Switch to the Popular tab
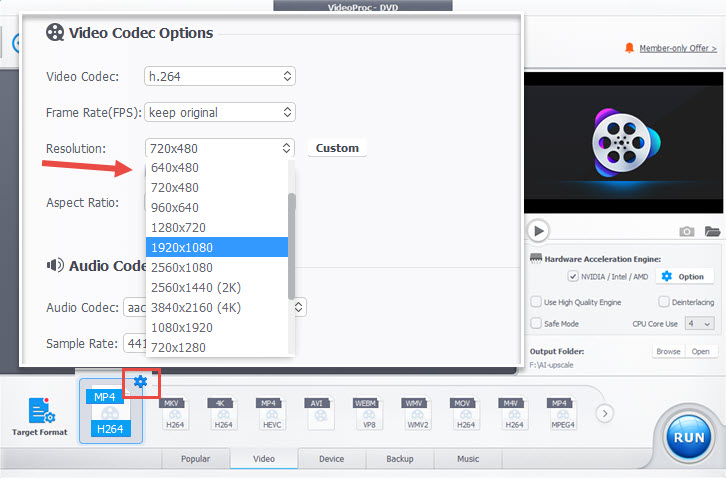Screen dimensions: 726x478 (x=195, y=459)
